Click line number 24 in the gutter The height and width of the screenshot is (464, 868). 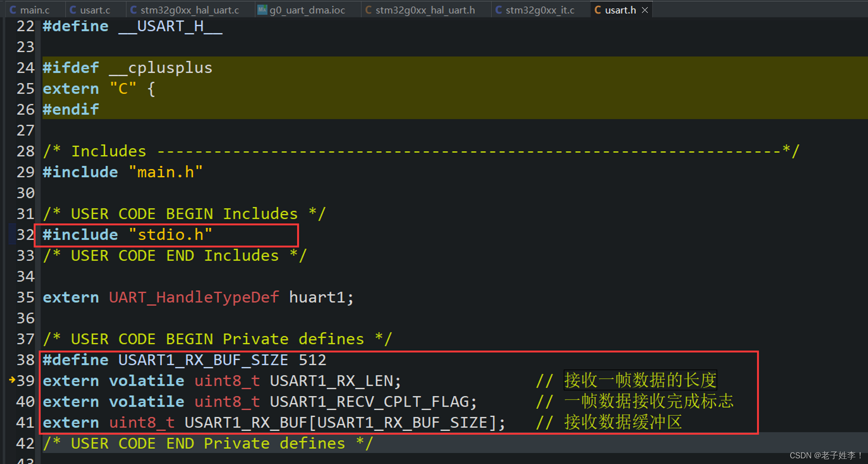tap(25, 68)
